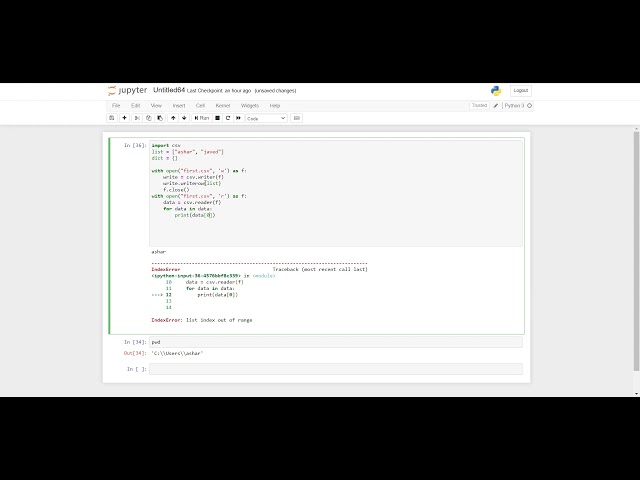640x480 pixels.
Task: Cut selected cells with scissors icon
Action: (x=138, y=118)
